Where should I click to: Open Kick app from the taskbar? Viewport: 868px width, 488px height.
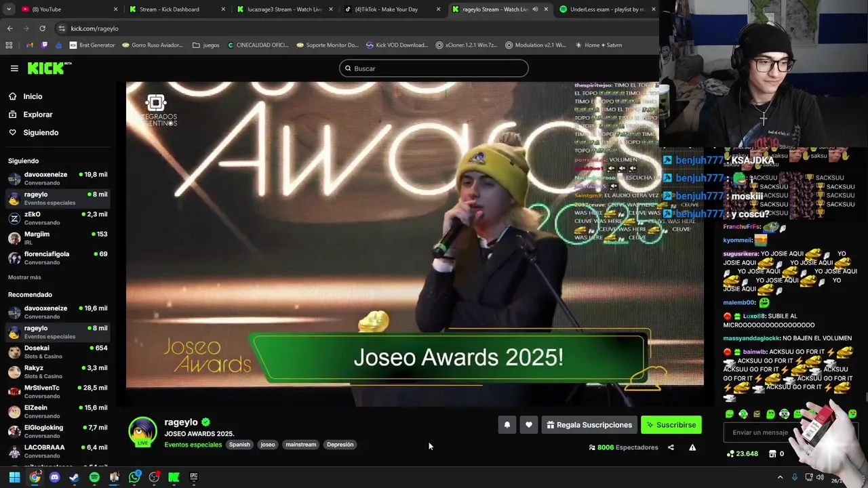[x=174, y=477]
